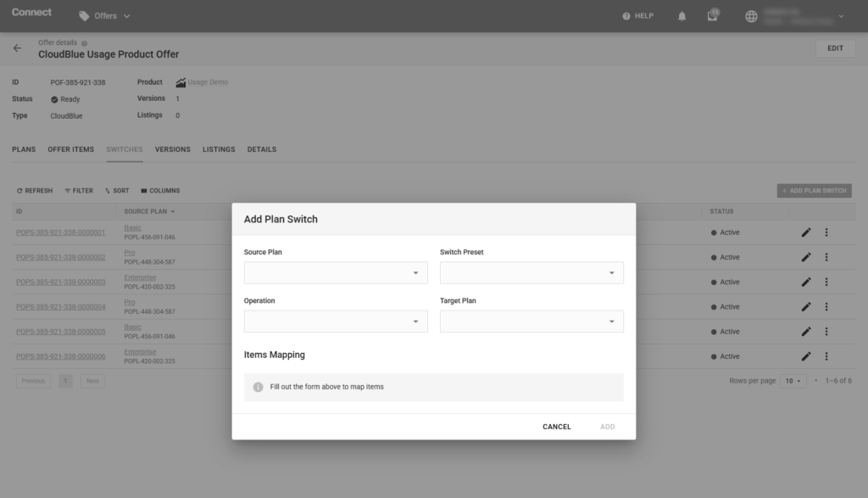Expand the Source Plan dropdown
The image size is (868, 498).
click(336, 272)
